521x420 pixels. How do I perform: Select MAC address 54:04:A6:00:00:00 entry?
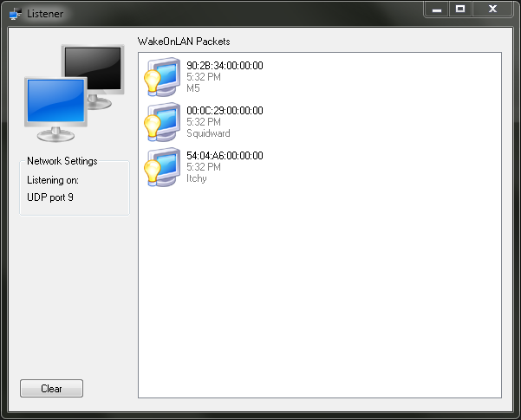pyautogui.click(x=225, y=156)
